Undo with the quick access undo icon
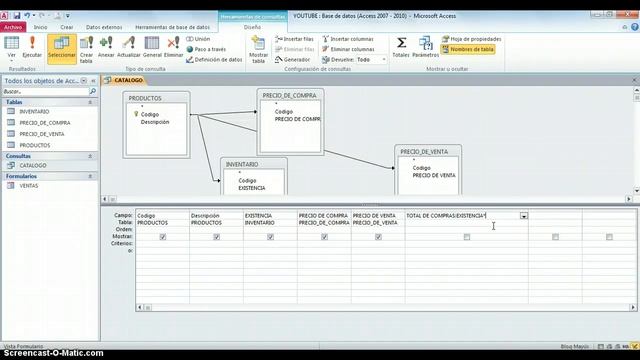This screenshot has height=360, width=640. pyautogui.click(x=27, y=16)
